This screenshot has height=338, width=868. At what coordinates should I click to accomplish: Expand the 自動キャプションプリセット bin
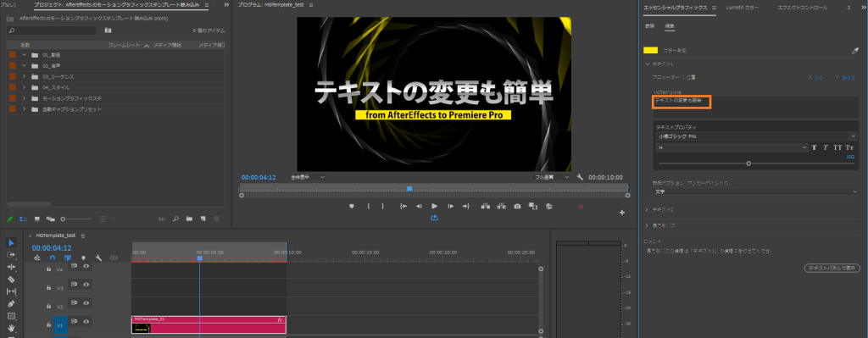(x=24, y=109)
